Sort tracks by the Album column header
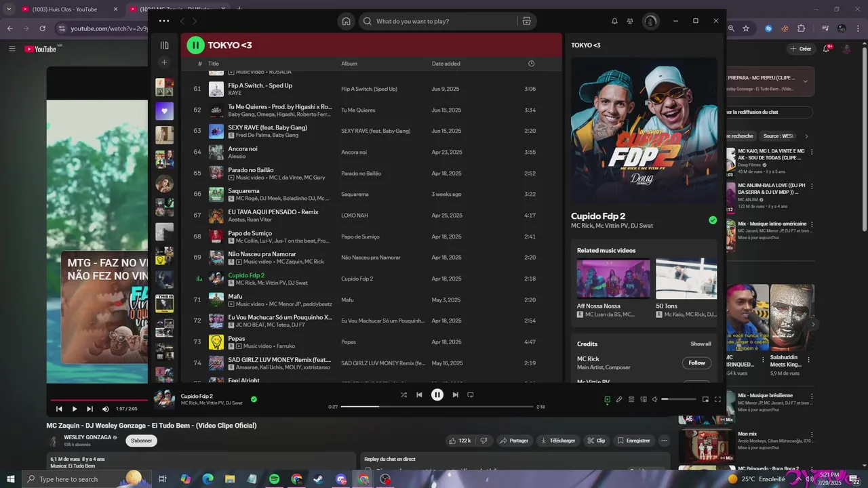 349,64
